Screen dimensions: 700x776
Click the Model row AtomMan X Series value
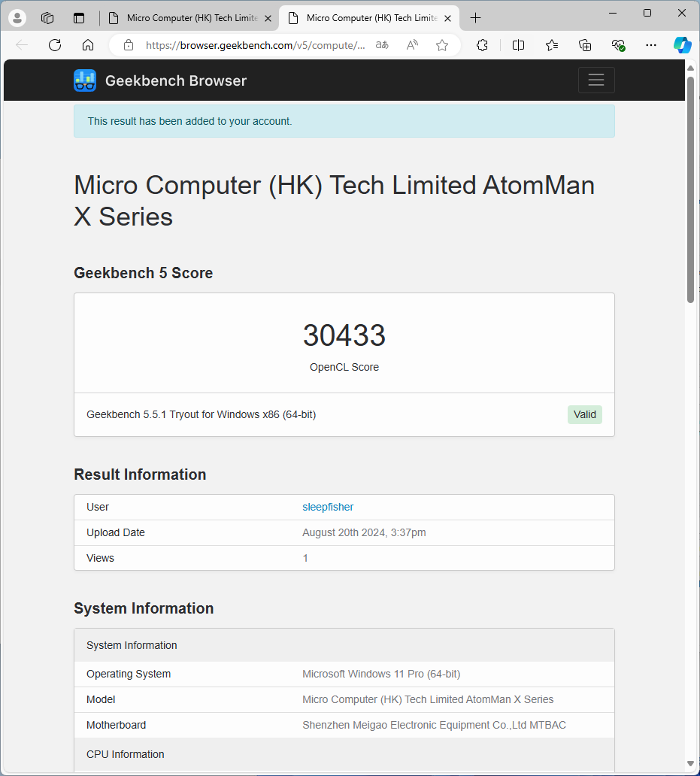(x=428, y=699)
